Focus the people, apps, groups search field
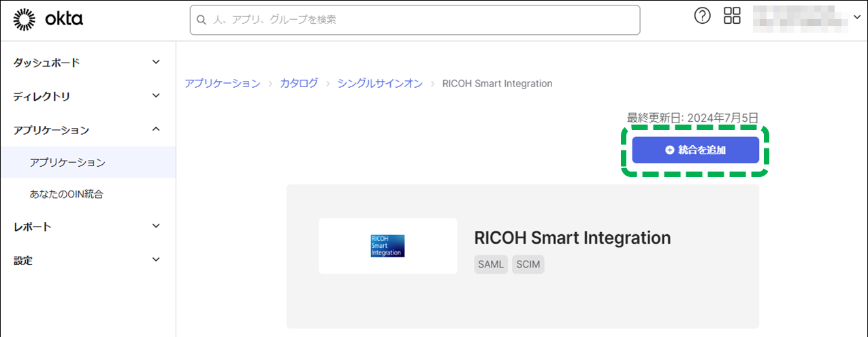 [415, 20]
